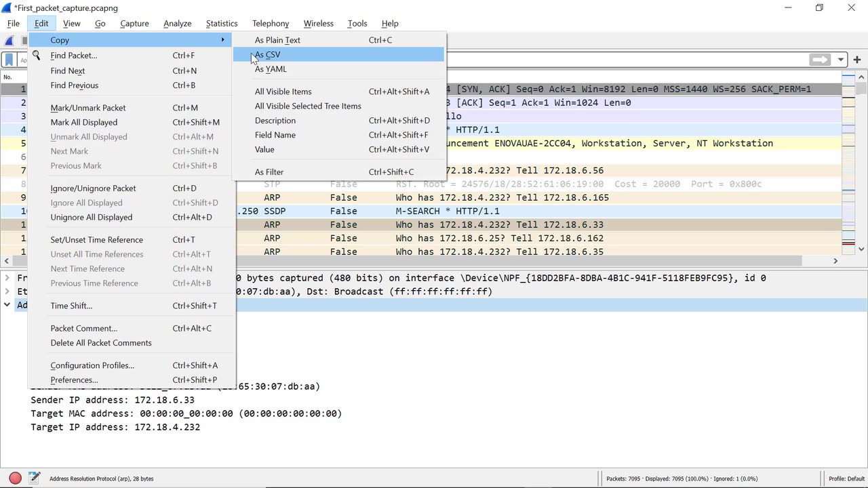
Task: Click packet list horizontal scrollbar right arrow
Action: (835, 261)
